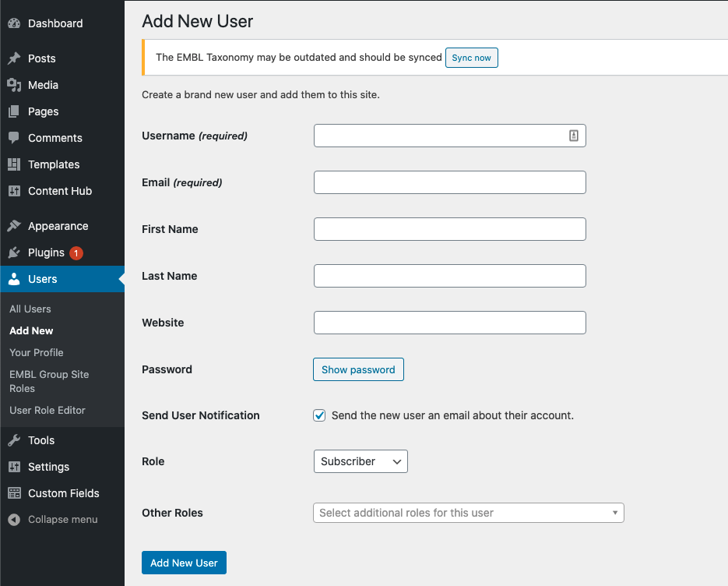
Task: Click the autofill contact icon in Username
Action: coord(574,136)
